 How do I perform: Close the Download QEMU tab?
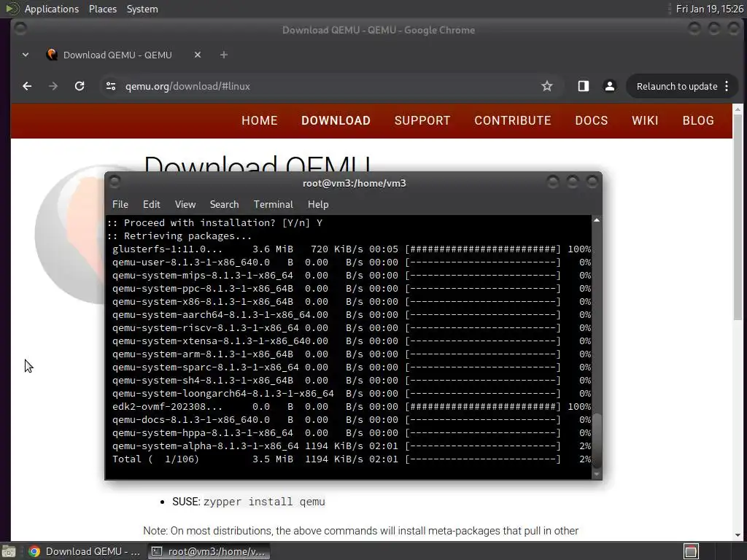point(198,55)
